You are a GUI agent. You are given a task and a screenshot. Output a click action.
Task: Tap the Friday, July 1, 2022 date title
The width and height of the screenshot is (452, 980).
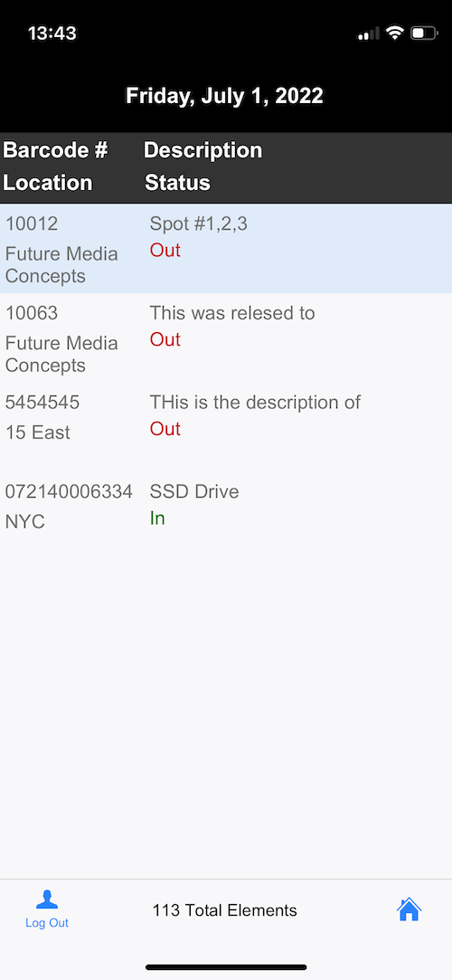pyautogui.click(x=225, y=96)
